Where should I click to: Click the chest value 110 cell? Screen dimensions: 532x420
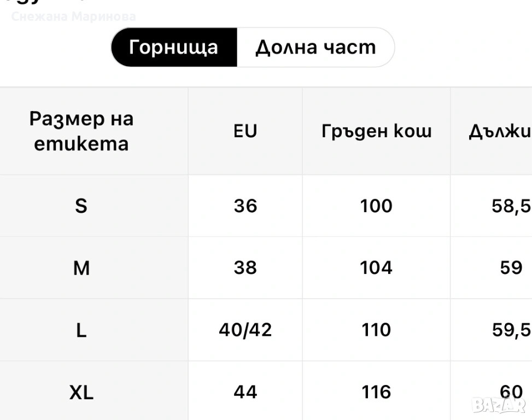(x=376, y=330)
